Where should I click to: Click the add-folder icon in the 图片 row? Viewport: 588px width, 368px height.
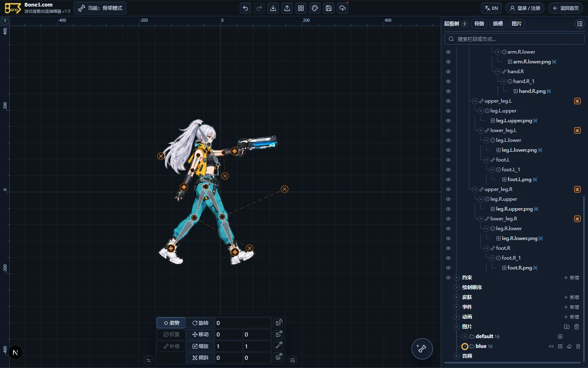pyautogui.click(x=567, y=327)
